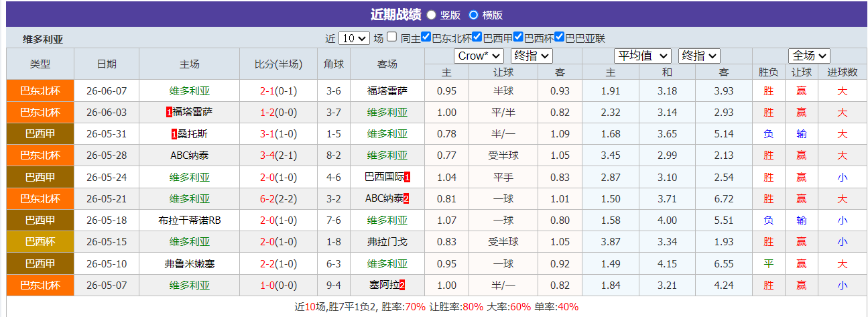Click the 2-1(0-1) score on 26-06-07

point(278,90)
